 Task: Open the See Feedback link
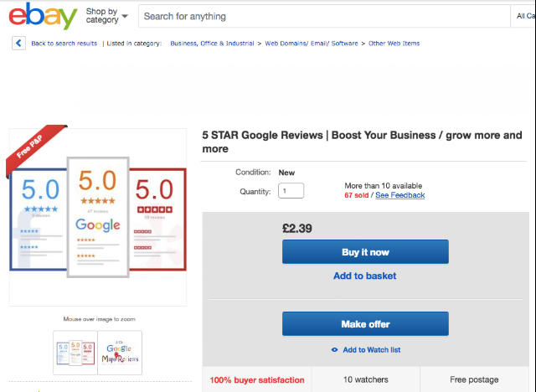click(x=400, y=195)
